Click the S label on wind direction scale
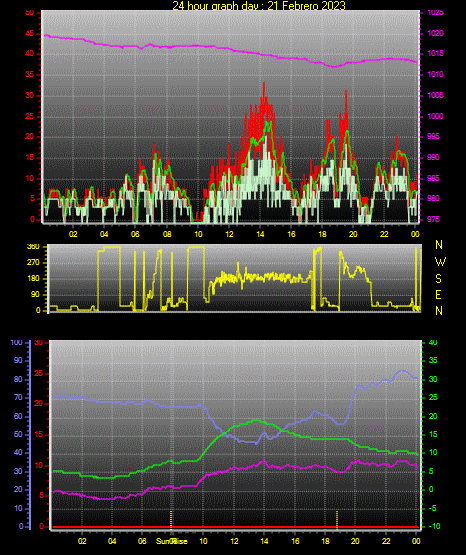The height and width of the screenshot is (555, 466). click(438, 279)
